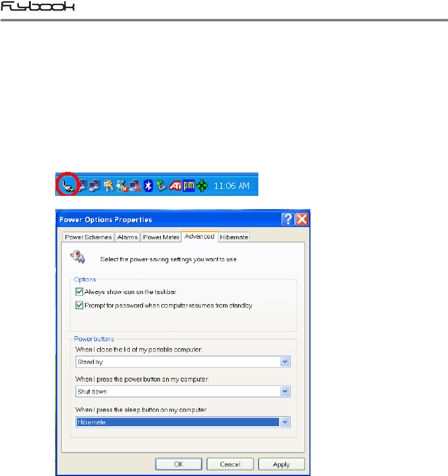Screen dimensions: 448x476
Task: Click the Apply button
Action: coord(282,464)
